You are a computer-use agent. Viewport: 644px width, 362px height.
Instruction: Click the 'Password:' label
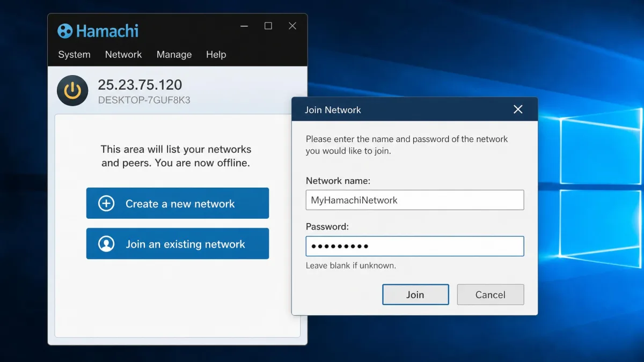(327, 227)
